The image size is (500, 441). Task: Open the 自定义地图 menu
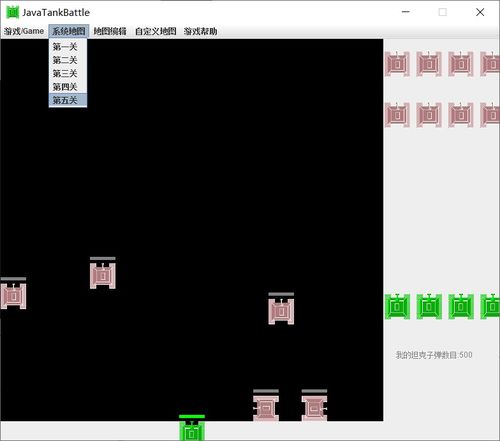[x=156, y=31]
